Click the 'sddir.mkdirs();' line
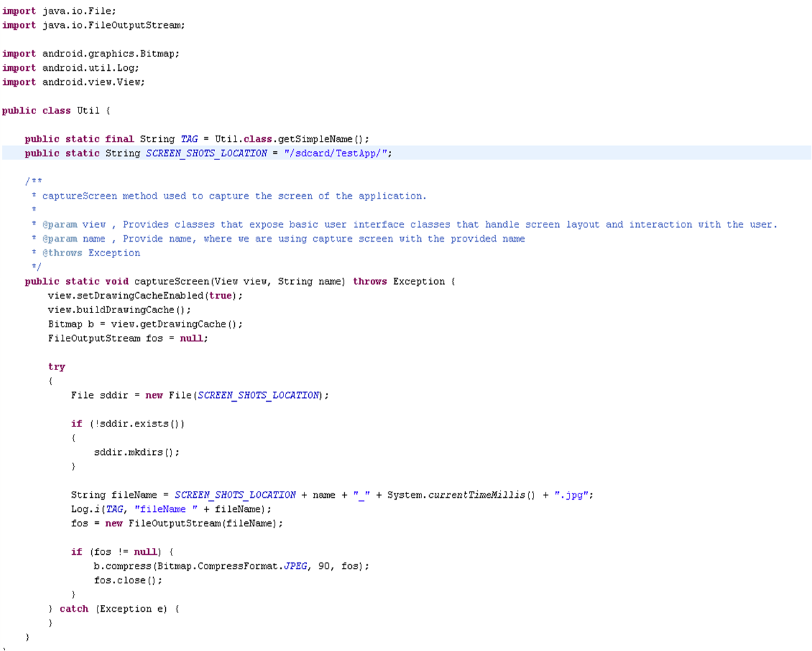The image size is (812, 651). [x=137, y=452]
